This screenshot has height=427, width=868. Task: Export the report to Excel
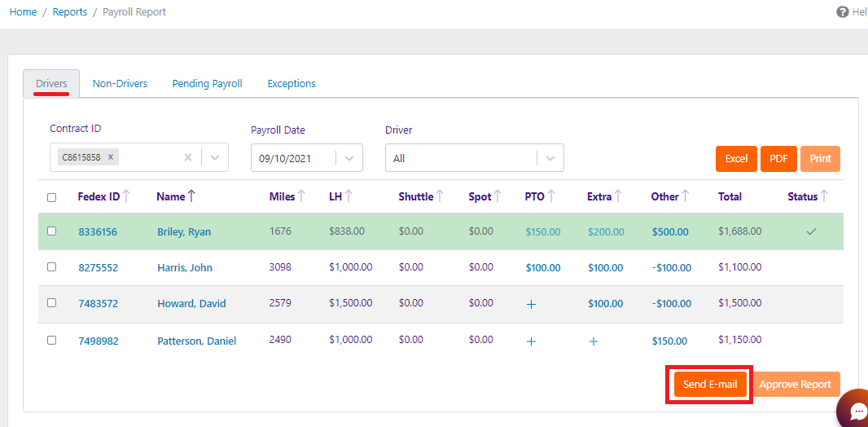736,159
